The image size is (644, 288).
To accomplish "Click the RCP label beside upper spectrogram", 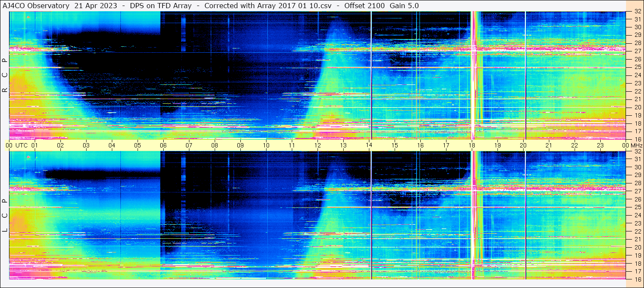I will coord(5,75).
